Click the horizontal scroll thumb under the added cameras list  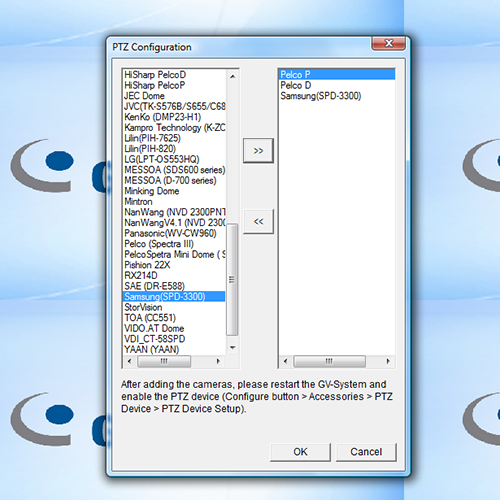click(x=329, y=361)
